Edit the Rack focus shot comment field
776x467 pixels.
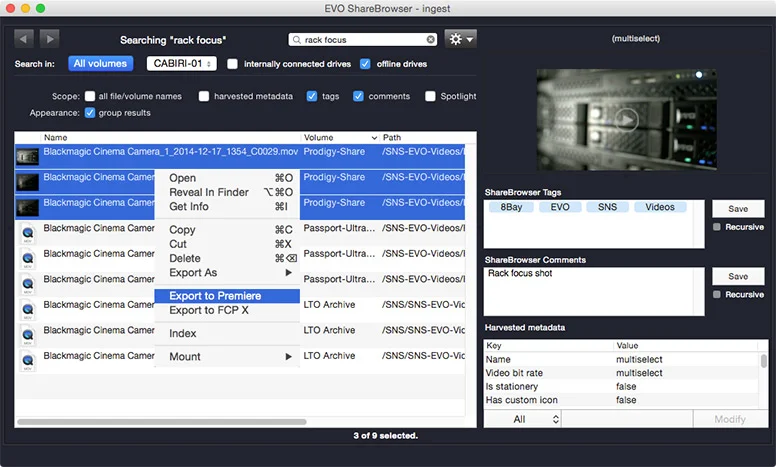click(593, 291)
